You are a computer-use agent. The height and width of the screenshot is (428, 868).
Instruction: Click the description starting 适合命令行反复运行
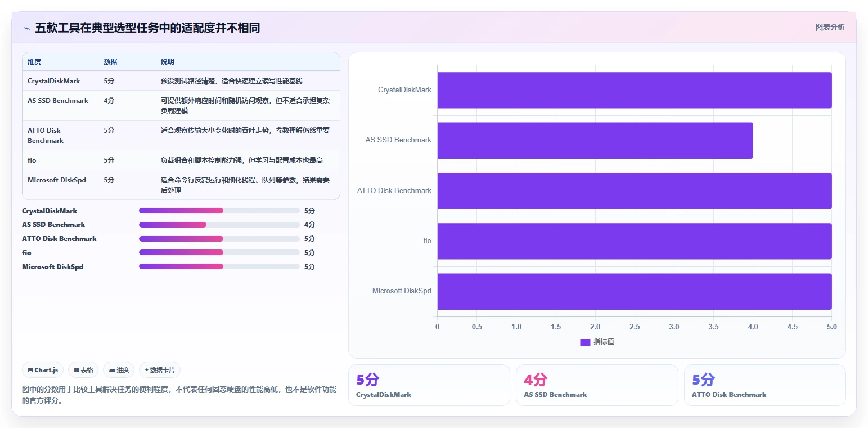245,185
